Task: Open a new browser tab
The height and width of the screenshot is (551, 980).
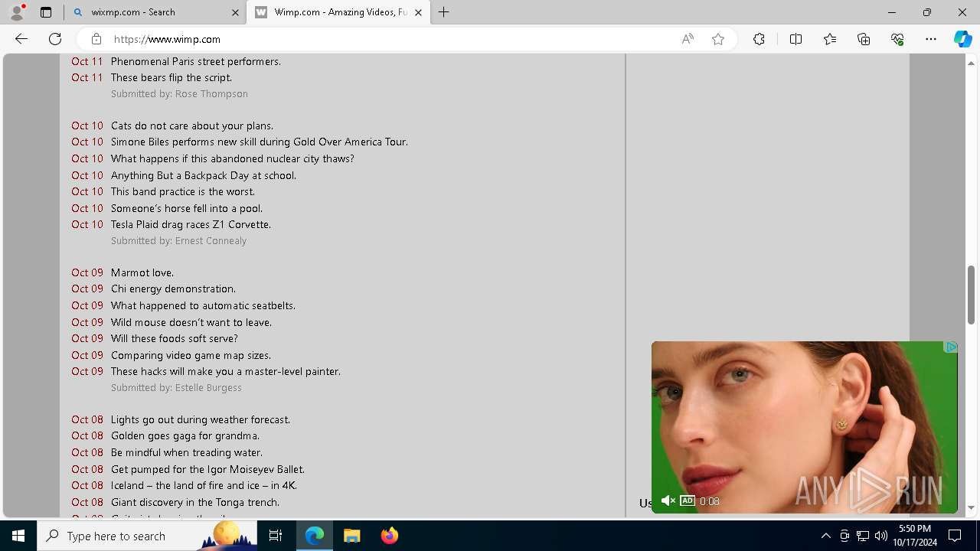Action: click(444, 12)
